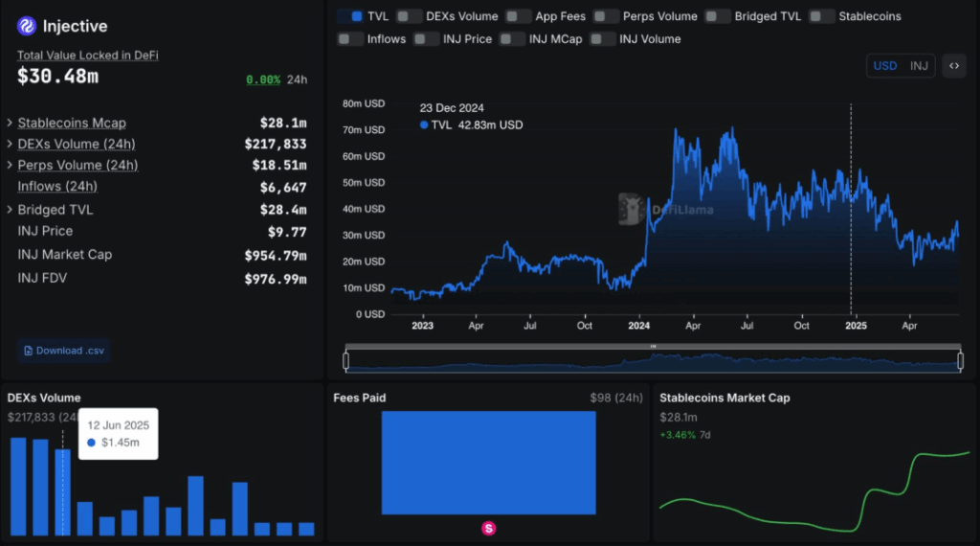Click the top grip of the range slider
Screen dimensions: 980x546
pos(653,347)
